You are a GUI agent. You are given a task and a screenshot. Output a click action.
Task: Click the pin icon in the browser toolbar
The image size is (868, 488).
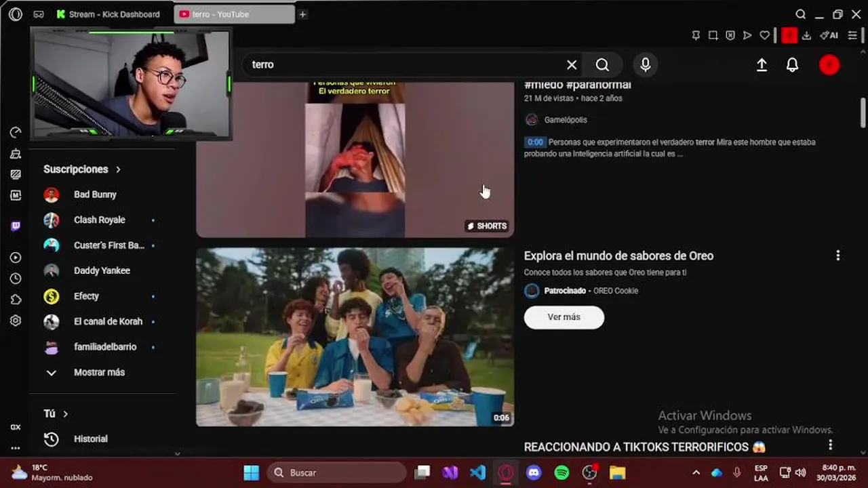[696, 35]
